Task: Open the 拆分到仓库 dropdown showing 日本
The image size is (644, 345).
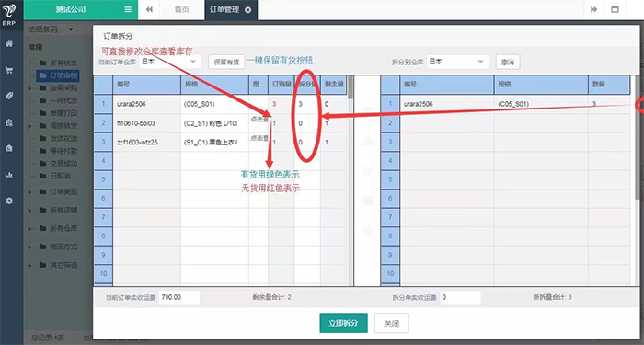Action: click(457, 62)
